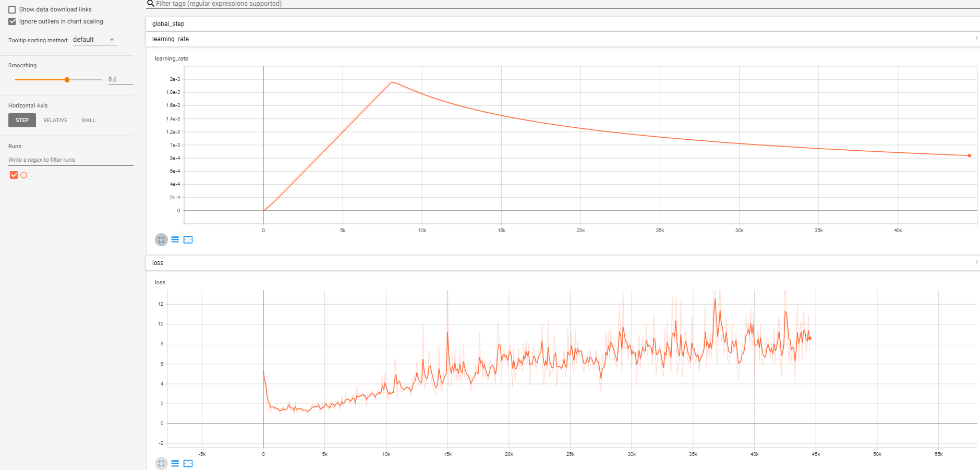Expand the learning_rate chart to fullscreen
The image size is (980, 470).
[x=161, y=239]
